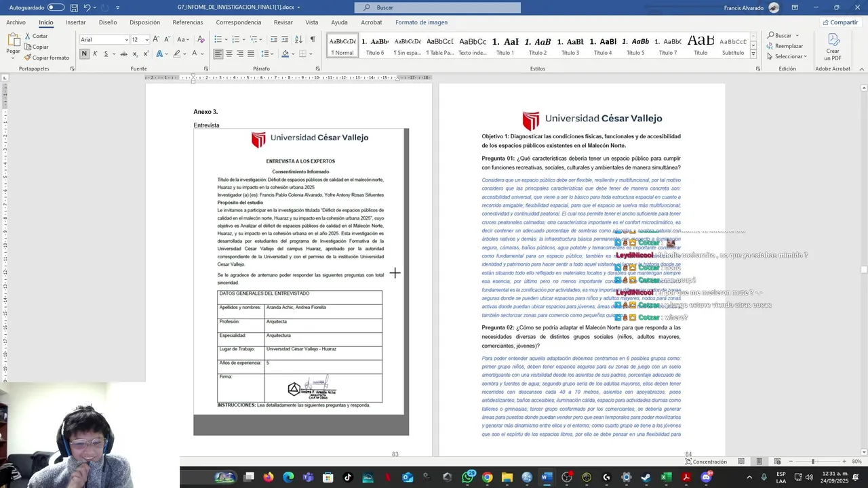The width and height of the screenshot is (868, 488).
Task: Toggle show paragraph marks (pilcrow)
Action: coord(313,39)
